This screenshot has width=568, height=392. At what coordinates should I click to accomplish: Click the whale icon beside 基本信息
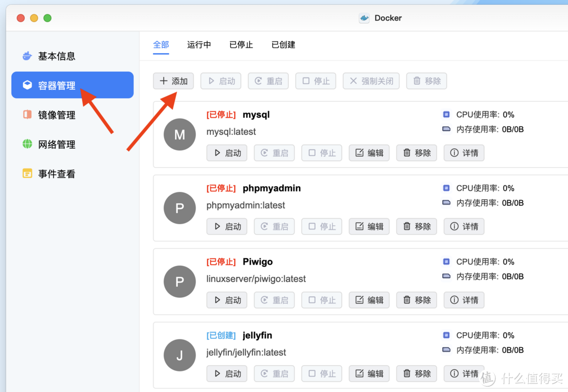coord(27,56)
